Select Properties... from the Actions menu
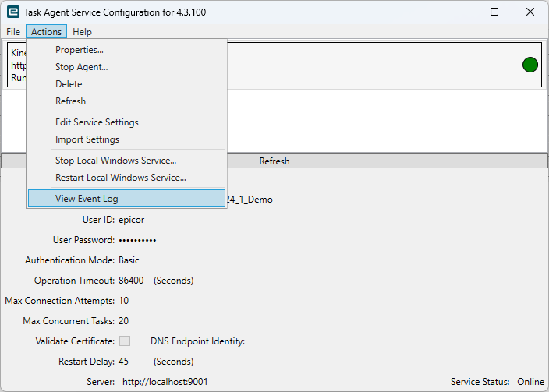 (x=80, y=50)
